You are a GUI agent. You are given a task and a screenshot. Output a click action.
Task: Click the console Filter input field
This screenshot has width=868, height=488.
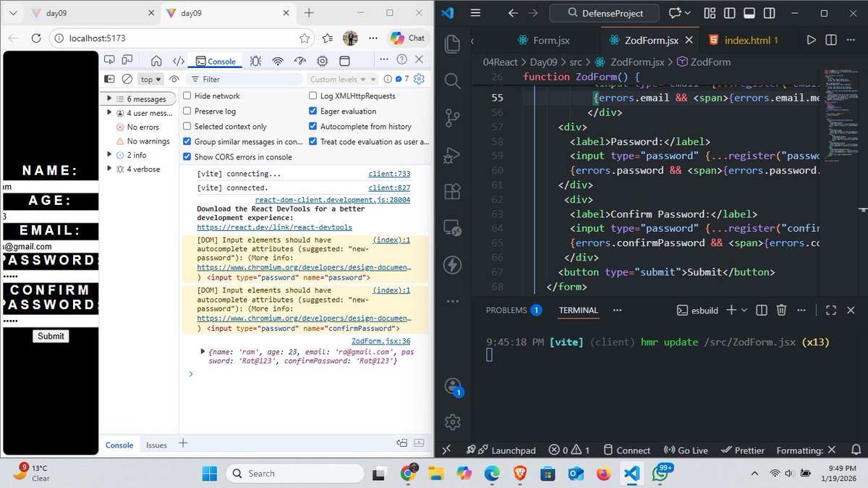tap(246, 79)
